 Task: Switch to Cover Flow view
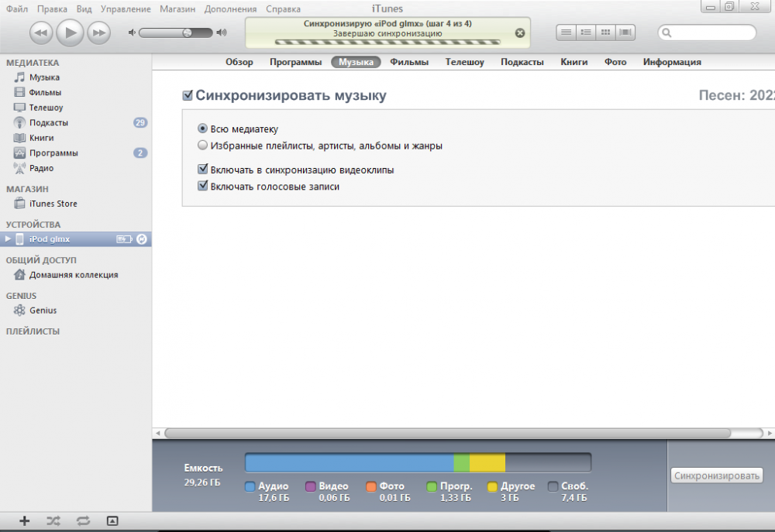(x=625, y=33)
